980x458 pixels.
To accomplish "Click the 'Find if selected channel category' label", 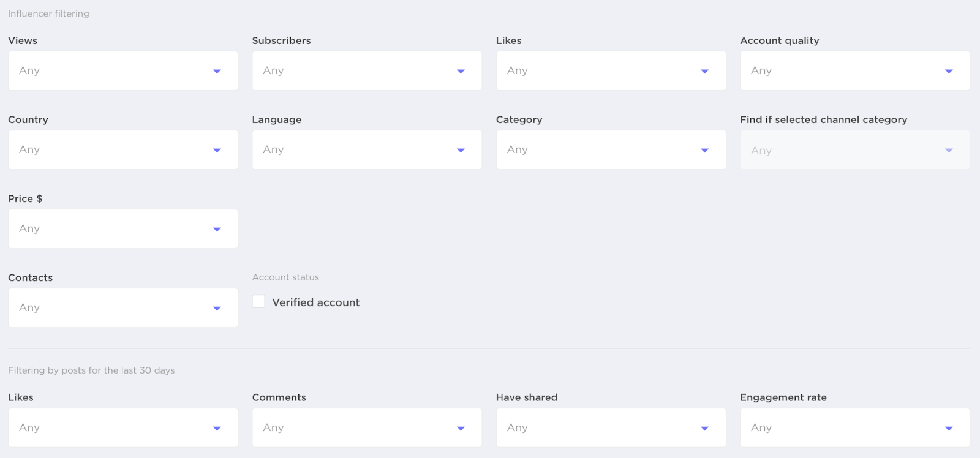I will click(x=823, y=119).
